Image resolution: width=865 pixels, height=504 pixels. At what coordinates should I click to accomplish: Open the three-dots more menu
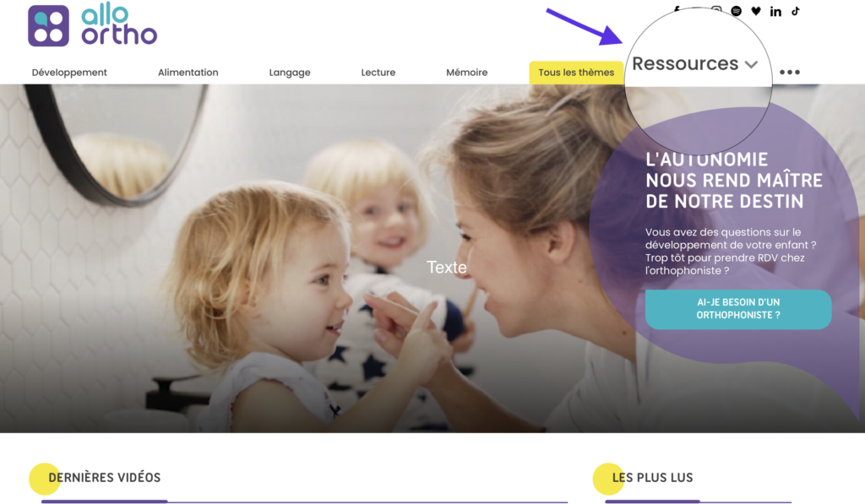[x=790, y=73]
